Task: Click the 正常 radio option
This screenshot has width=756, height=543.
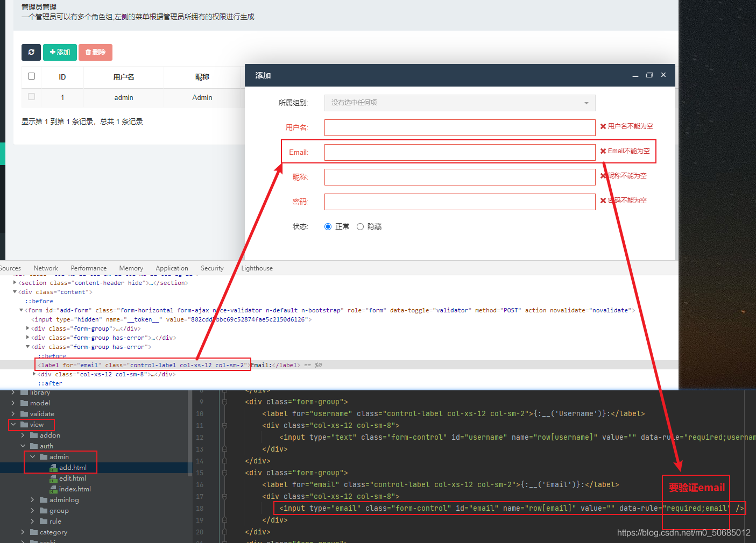Action: click(x=328, y=226)
